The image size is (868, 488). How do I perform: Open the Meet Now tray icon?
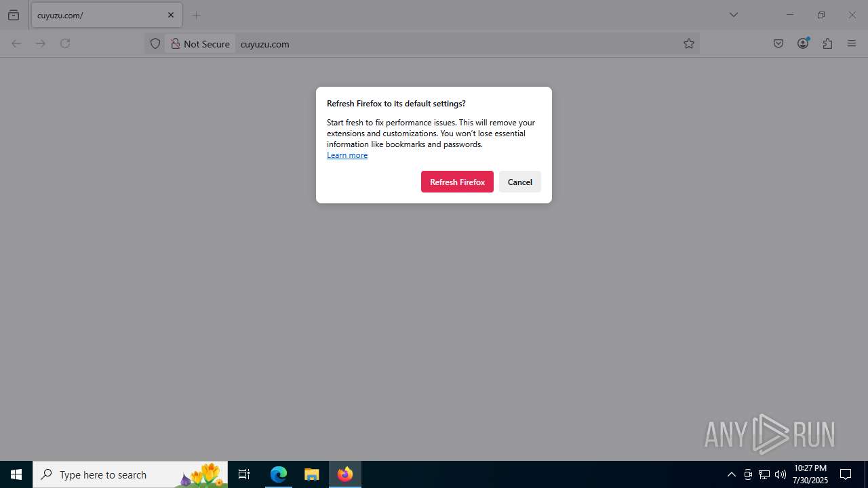point(748,474)
